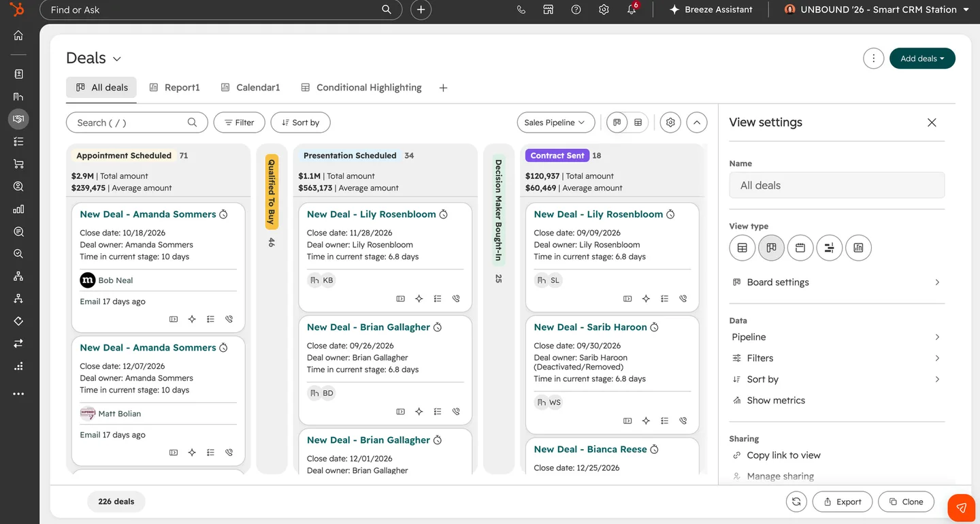Screen dimensions: 980x524
Task: Switch to table layout in the toolbar toggle
Action: click(638, 122)
